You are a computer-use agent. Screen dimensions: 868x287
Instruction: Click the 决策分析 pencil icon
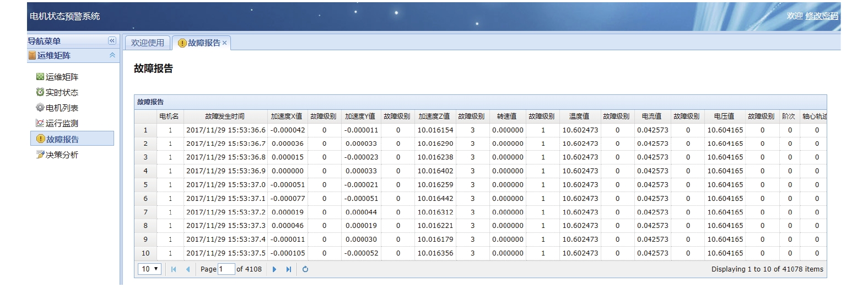pos(40,155)
